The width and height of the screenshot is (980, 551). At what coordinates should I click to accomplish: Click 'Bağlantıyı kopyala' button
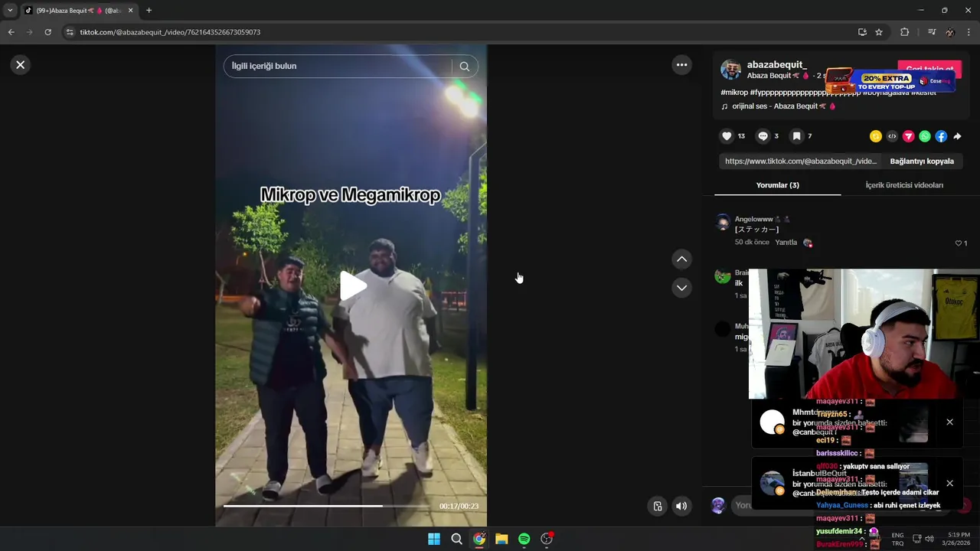(x=922, y=161)
